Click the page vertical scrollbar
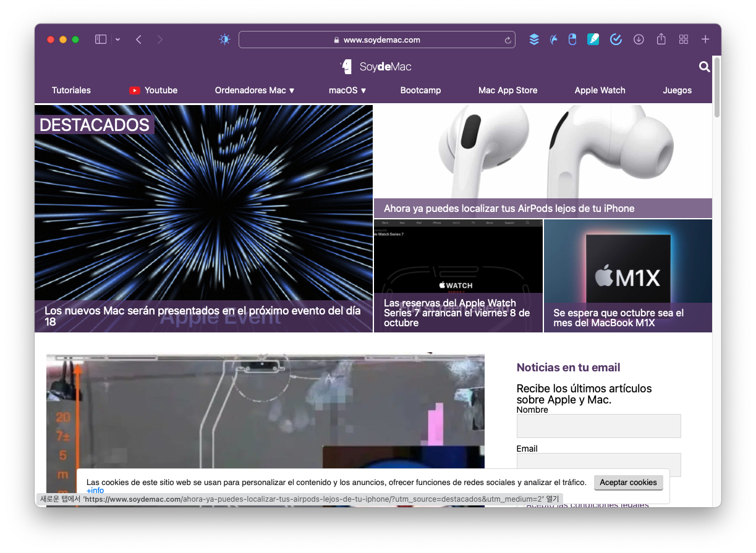The image size is (756, 553). coord(717,87)
